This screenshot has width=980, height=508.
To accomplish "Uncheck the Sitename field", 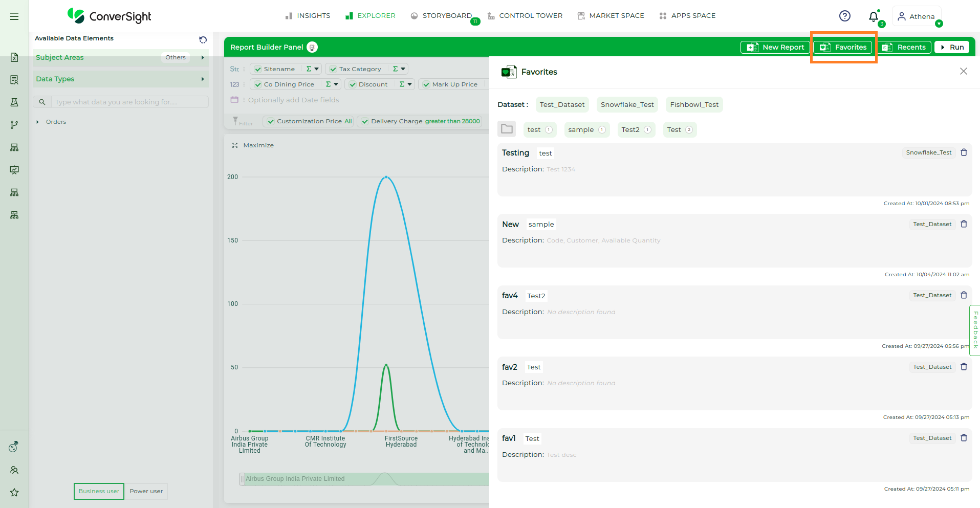I will (258, 69).
